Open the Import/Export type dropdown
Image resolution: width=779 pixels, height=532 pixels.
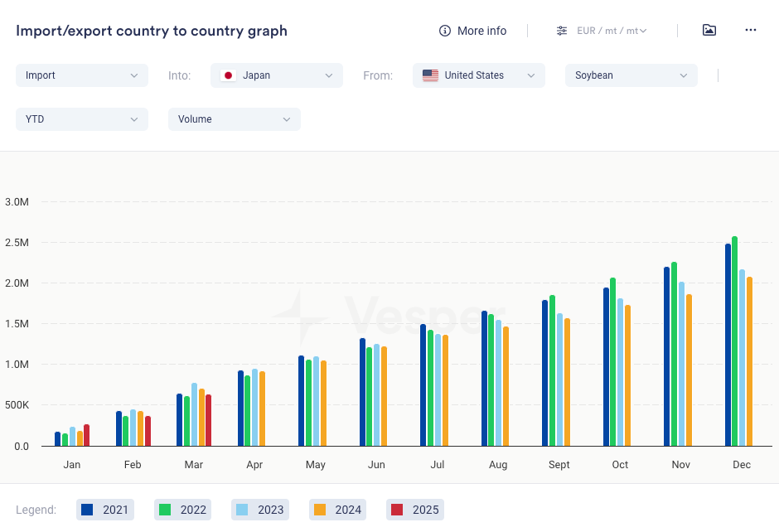82,75
